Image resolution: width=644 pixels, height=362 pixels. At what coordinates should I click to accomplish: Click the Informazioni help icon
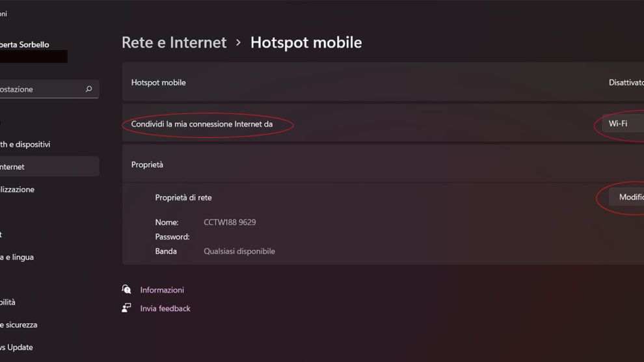(127, 290)
